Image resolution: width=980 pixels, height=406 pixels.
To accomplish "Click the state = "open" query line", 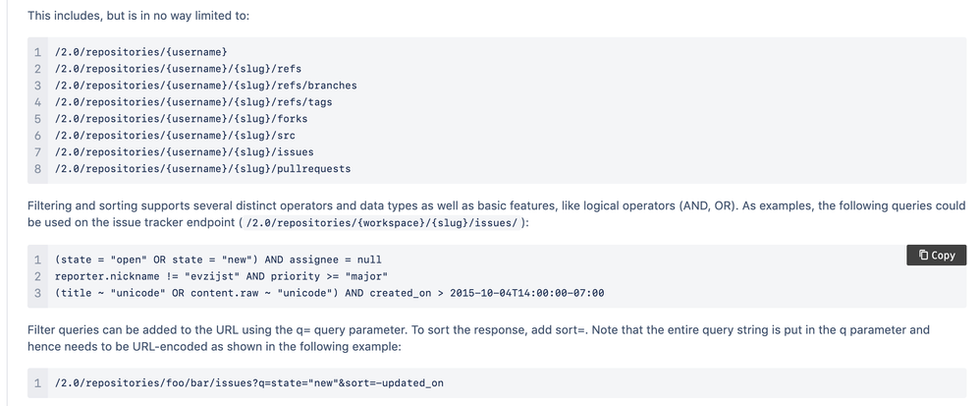I will pyautogui.click(x=218, y=260).
